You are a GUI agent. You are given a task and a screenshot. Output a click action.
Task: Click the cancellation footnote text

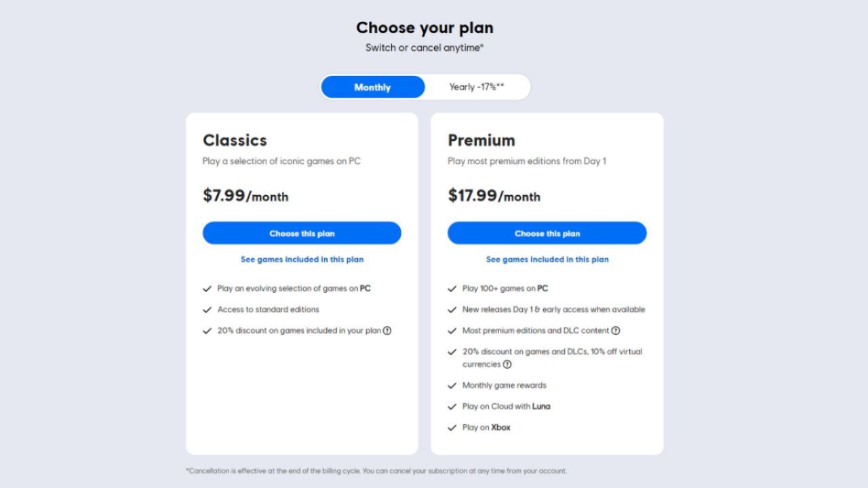[376, 471]
